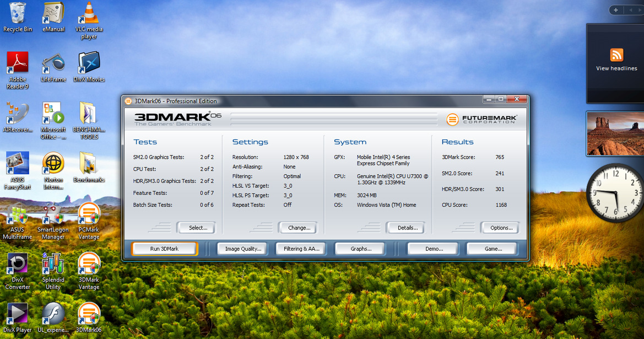Click the Run 3DMark button
Image resolution: width=644 pixels, height=339 pixels.
click(164, 249)
